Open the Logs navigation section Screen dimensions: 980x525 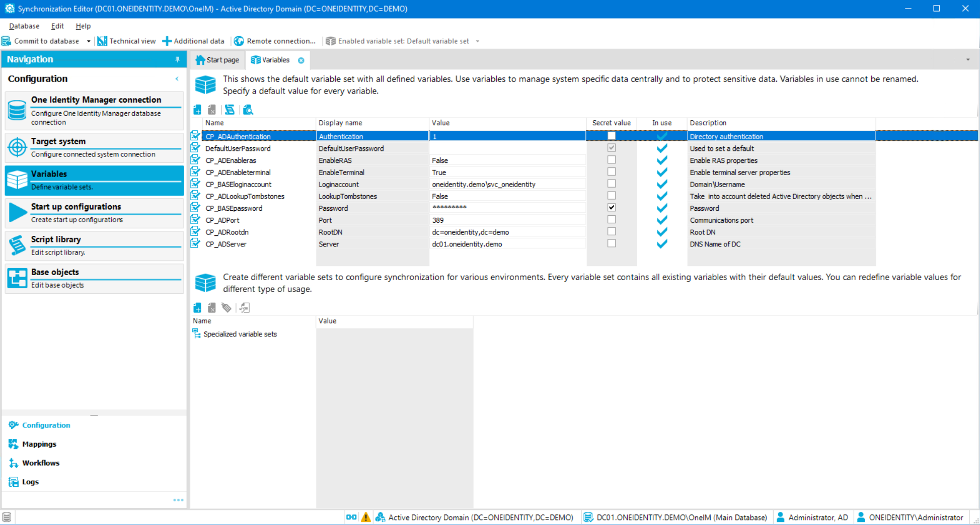click(30, 482)
